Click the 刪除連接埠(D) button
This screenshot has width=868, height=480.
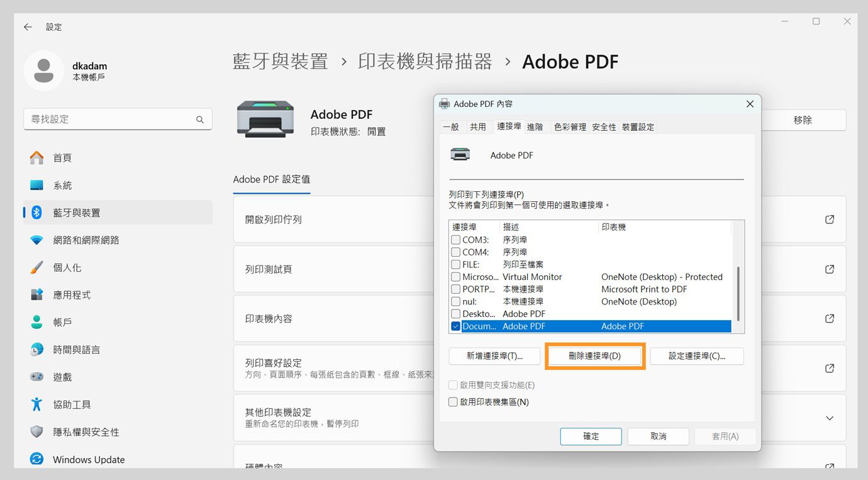594,355
